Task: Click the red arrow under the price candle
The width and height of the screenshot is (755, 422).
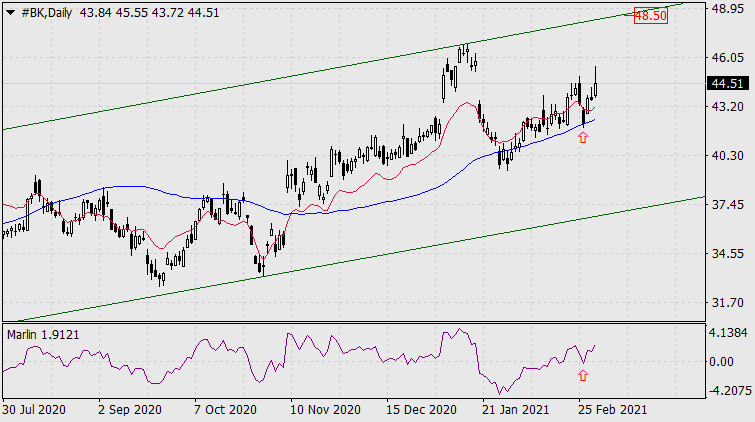Action: click(x=583, y=137)
